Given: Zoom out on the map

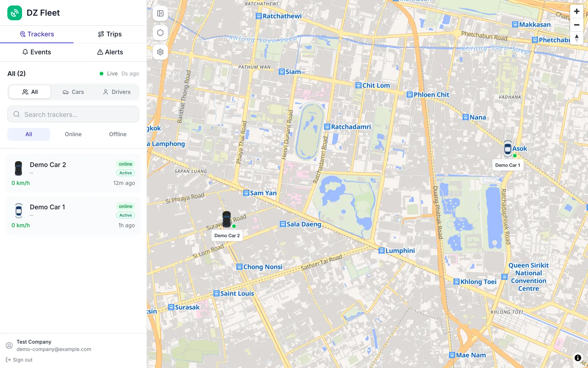Looking at the screenshot, I should click(x=577, y=25).
